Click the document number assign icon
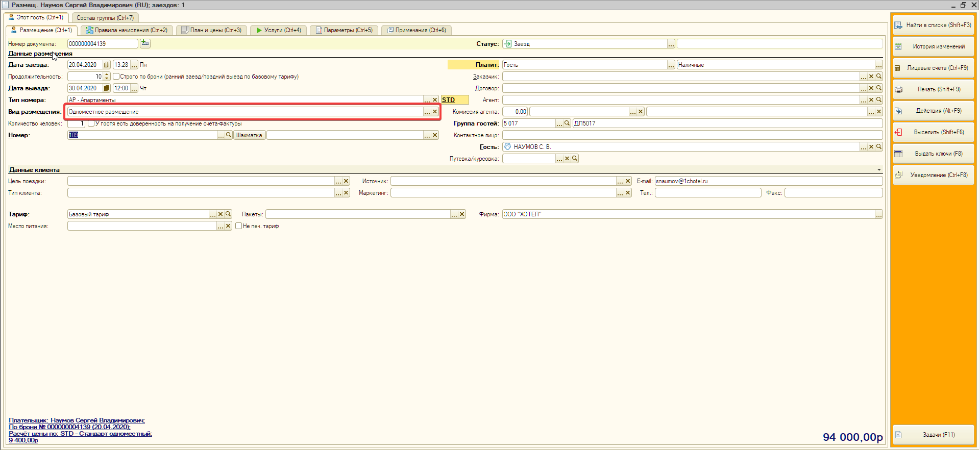 (x=145, y=43)
